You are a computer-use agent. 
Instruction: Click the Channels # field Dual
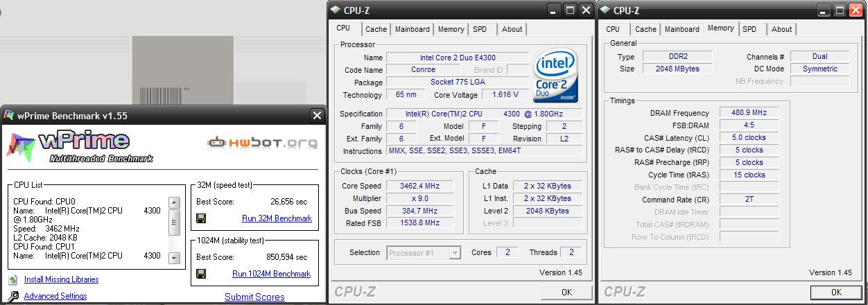pyautogui.click(x=819, y=57)
